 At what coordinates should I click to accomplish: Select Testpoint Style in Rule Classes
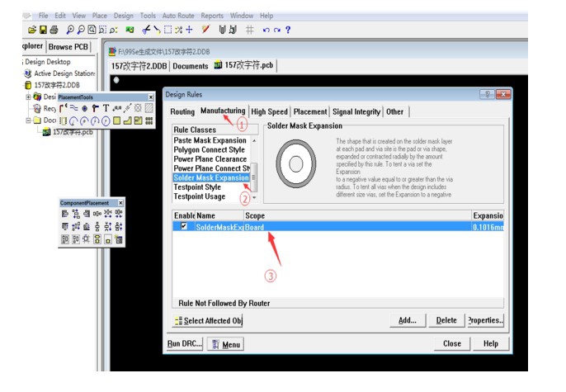(196, 187)
